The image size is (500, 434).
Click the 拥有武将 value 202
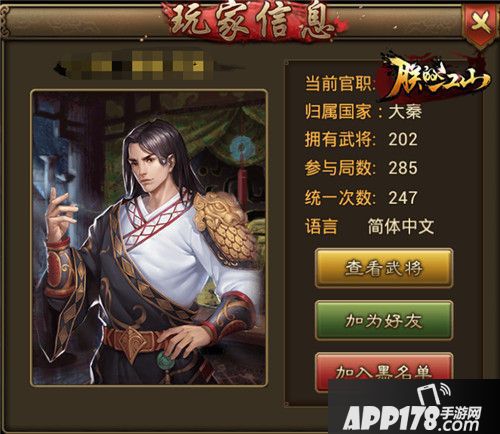(403, 139)
